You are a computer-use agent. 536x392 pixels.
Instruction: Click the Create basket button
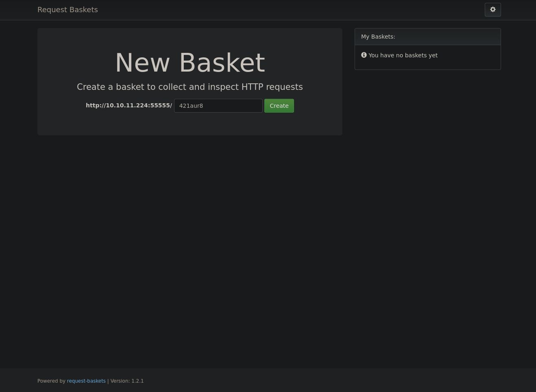pos(279,106)
